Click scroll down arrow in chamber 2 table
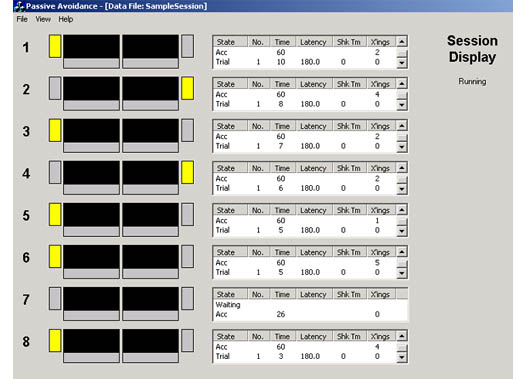This screenshot has height=379, width=526. (402, 105)
